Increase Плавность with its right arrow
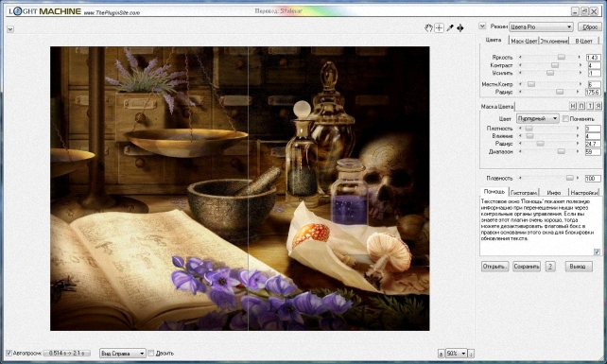Viewport: 607px width, 364px height. (578, 178)
